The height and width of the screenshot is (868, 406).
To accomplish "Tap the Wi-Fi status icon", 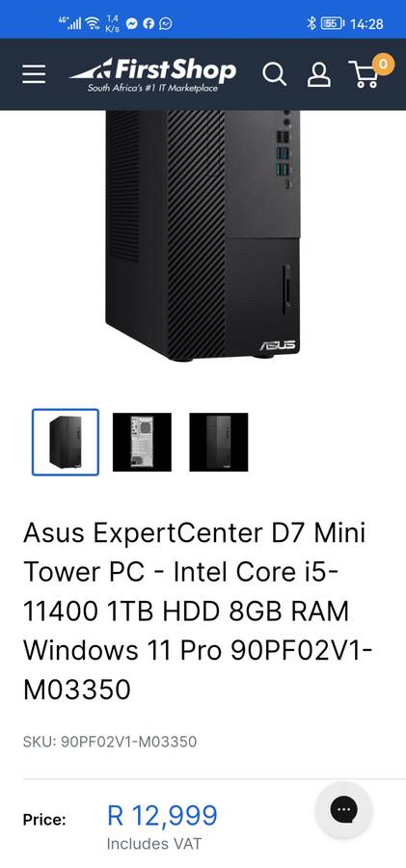I will pos(93,23).
